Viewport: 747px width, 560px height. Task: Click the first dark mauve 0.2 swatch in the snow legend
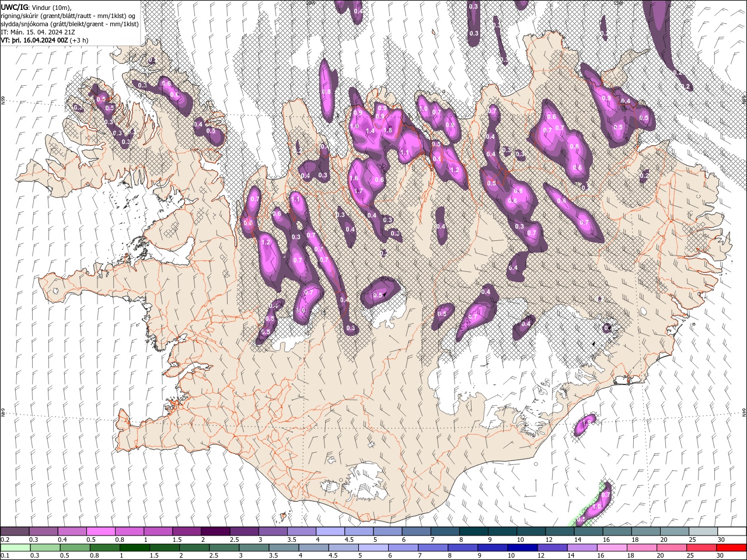[x=15, y=531]
